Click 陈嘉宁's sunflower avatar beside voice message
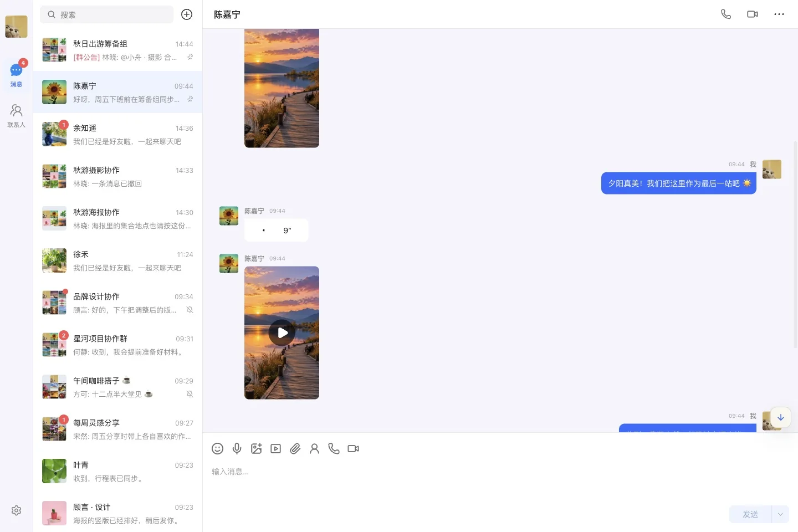The width and height of the screenshot is (798, 532). tap(229, 216)
